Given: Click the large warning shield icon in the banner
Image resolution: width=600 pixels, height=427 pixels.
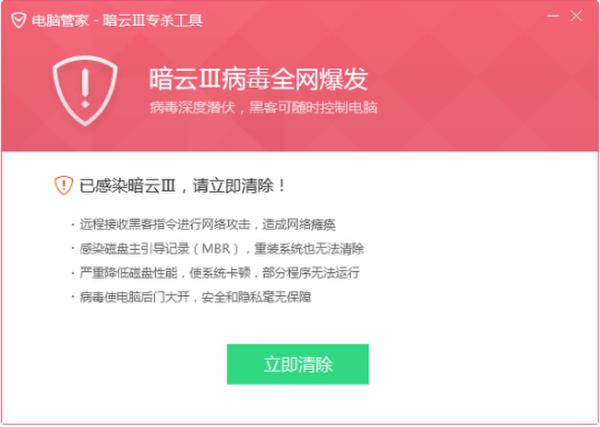Looking at the screenshot, I should pos(85,91).
